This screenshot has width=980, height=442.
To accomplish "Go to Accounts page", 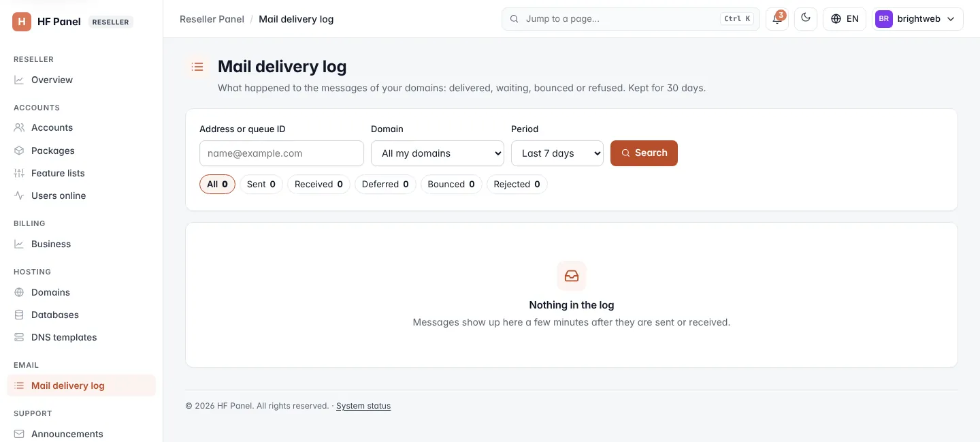I will pos(81,127).
